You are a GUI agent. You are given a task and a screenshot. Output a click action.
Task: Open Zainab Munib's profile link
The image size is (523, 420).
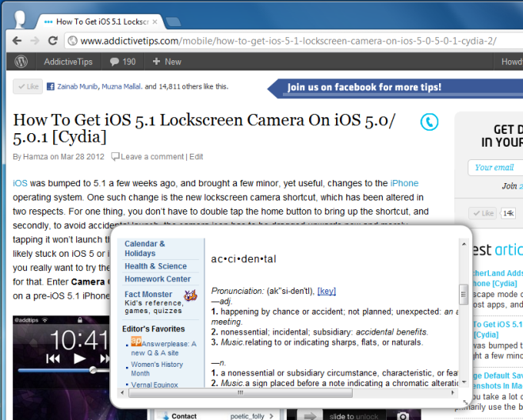coord(78,86)
